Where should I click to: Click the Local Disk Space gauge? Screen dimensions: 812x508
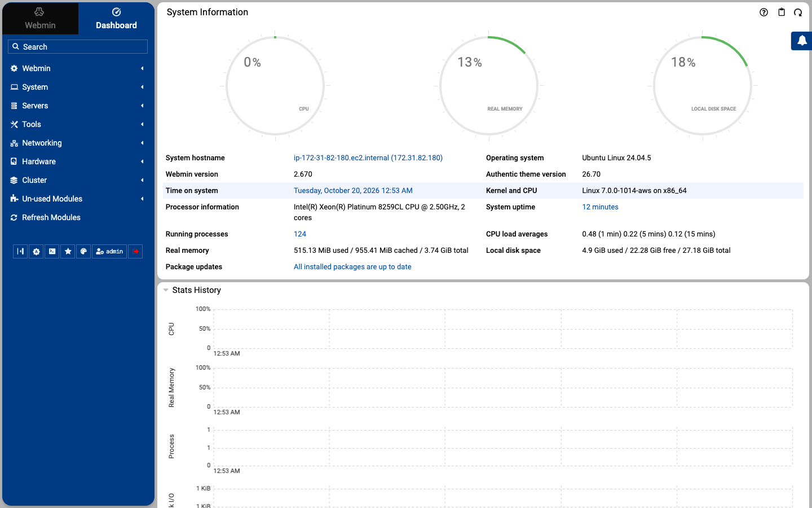[x=703, y=86]
